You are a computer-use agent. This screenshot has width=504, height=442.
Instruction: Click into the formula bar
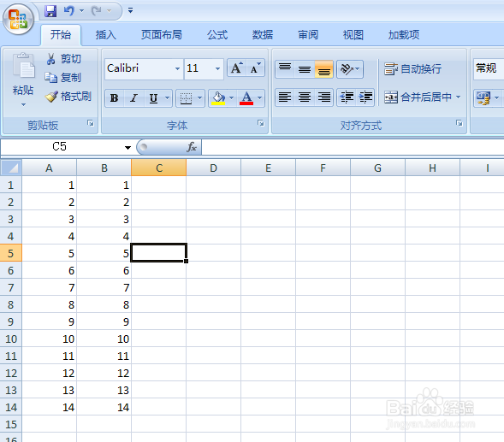click(353, 147)
